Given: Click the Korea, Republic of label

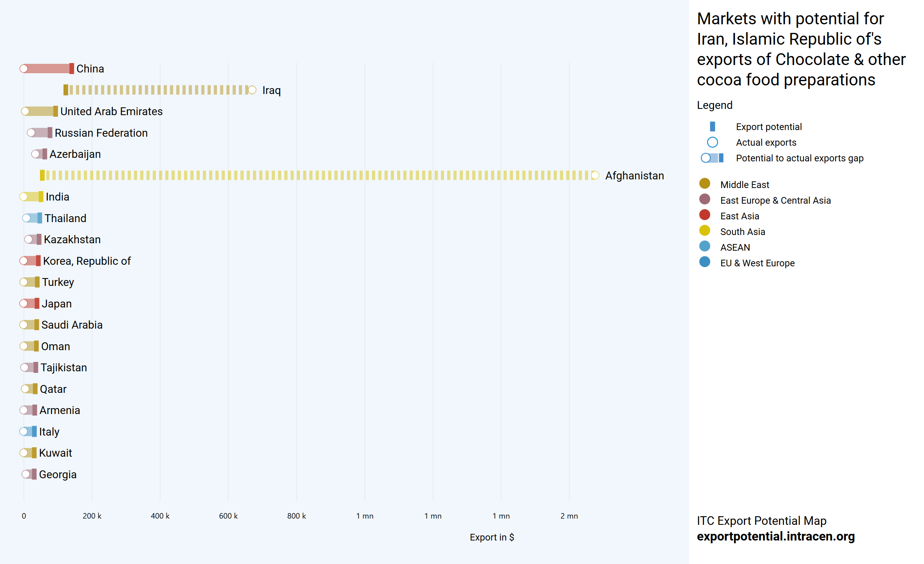Looking at the screenshot, I should click(x=87, y=261).
